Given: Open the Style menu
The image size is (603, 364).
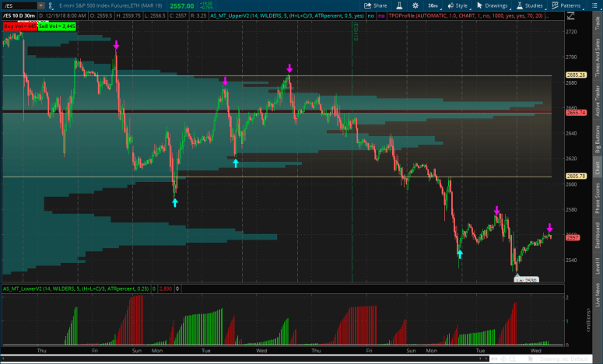Looking at the screenshot, I should pyautogui.click(x=458, y=5).
